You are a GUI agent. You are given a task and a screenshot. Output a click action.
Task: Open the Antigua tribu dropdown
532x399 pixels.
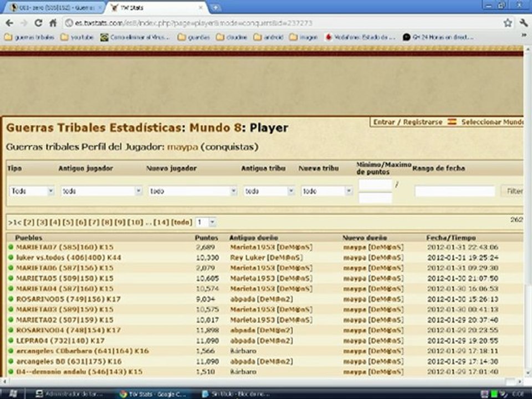pyautogui.click(x=269, y=191)
